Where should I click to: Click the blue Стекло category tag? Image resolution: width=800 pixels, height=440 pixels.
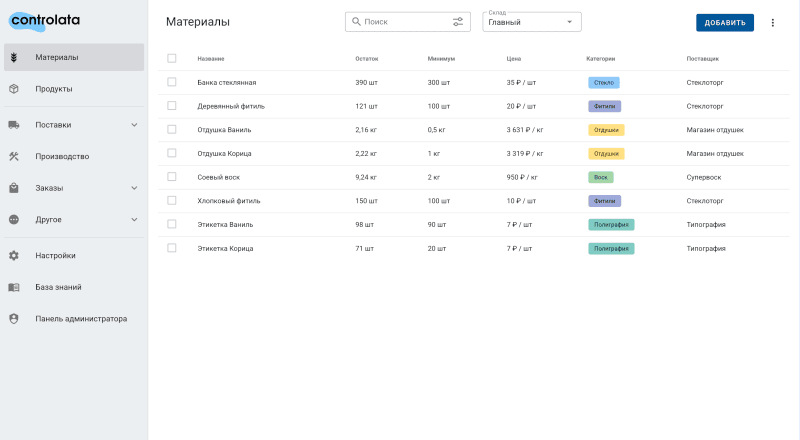(603, 82)
